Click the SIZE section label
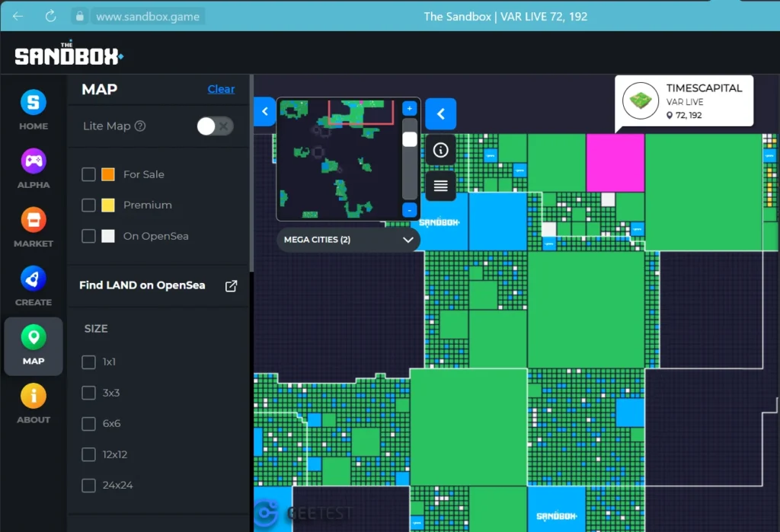The image size is (780, 532). point(96,329)
